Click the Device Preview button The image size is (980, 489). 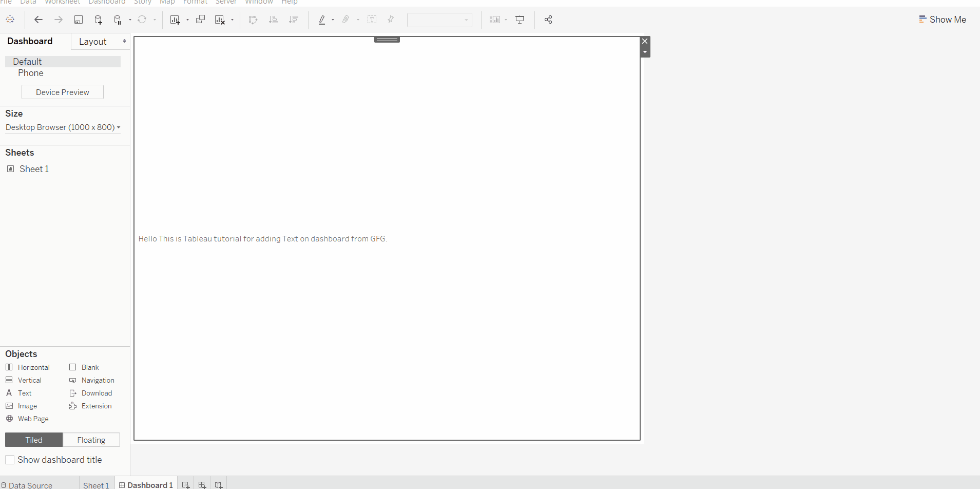click(x=63, y=92)
